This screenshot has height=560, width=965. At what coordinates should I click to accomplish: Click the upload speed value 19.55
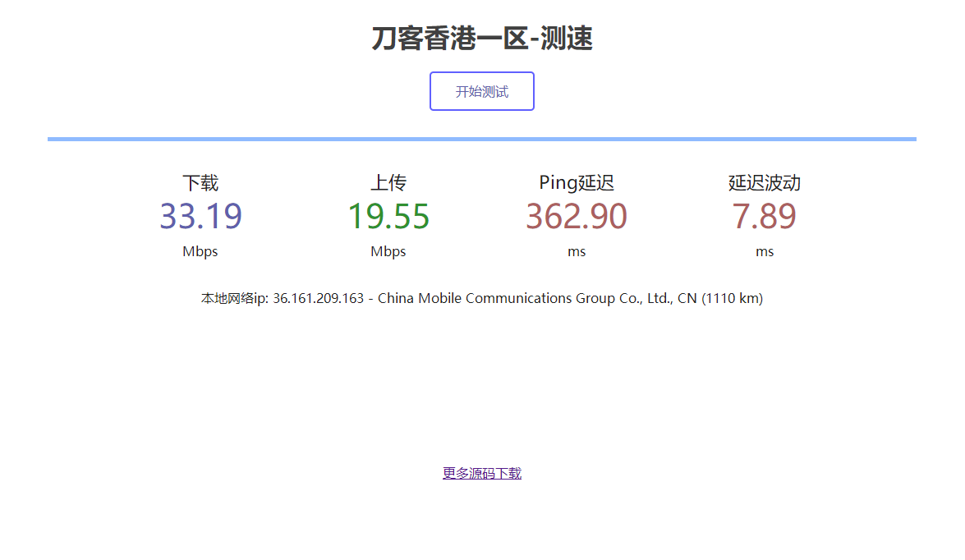[x=388, y=216]
